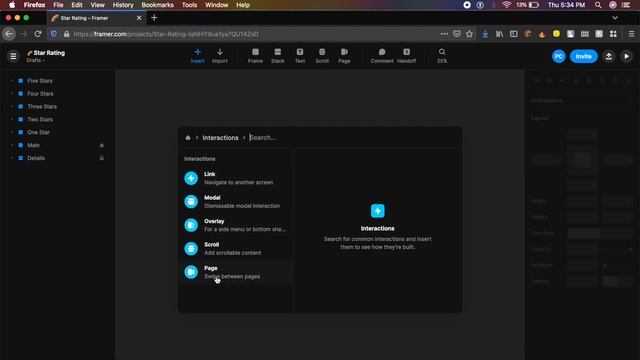Open the Handoff view
Screen dimensions: 640x360
click(407, 56)
